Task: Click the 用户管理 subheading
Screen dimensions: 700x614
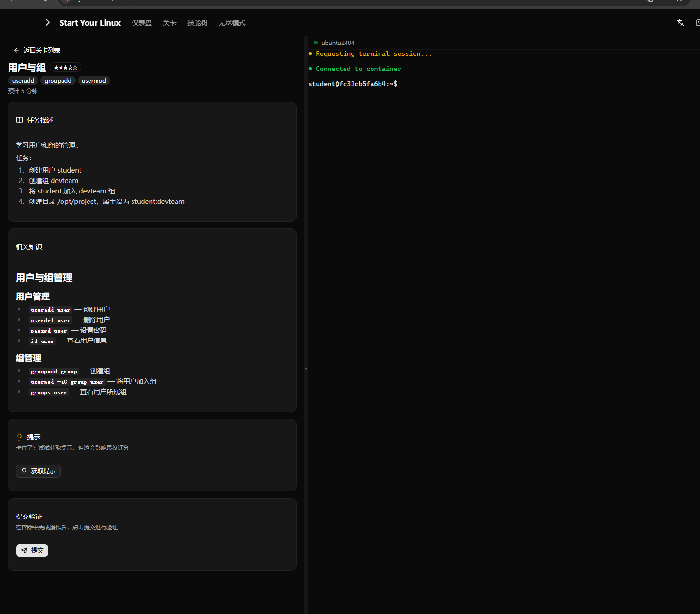Action: (x=33, y=297)
